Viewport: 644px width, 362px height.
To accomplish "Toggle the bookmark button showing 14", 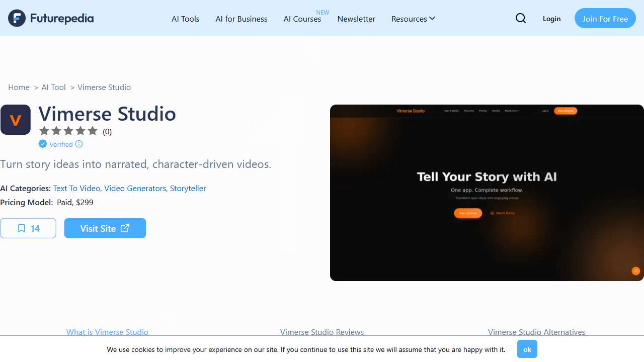I will point(28,228).
